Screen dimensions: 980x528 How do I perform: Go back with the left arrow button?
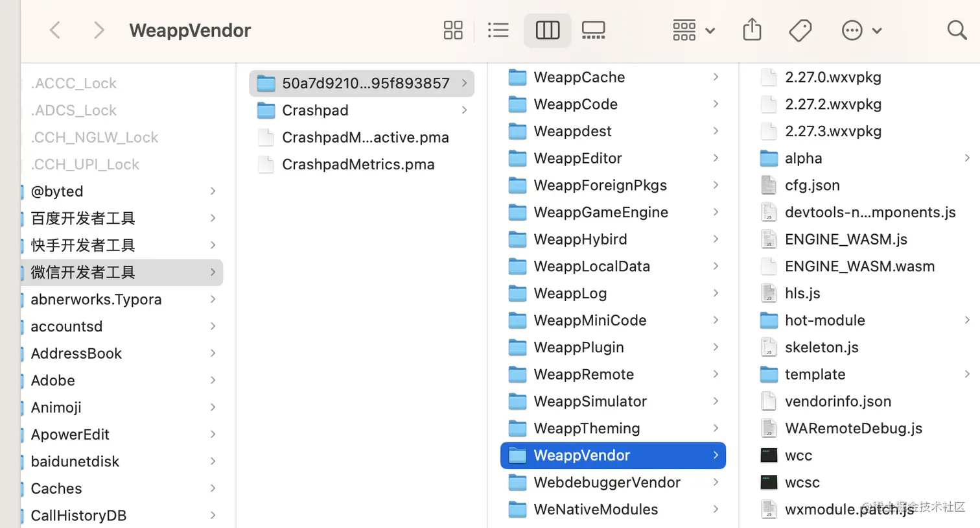[x=56, y=30]
